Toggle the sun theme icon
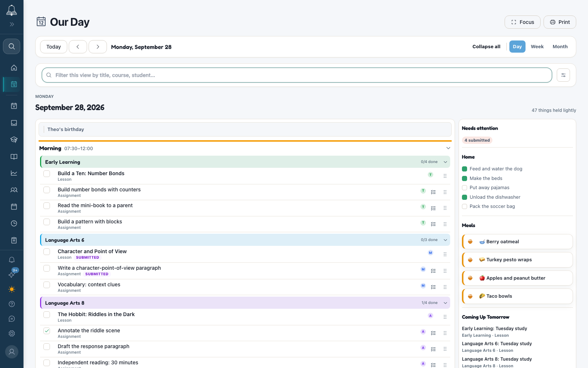The image size is (588, 368). (x=12, y=289)
